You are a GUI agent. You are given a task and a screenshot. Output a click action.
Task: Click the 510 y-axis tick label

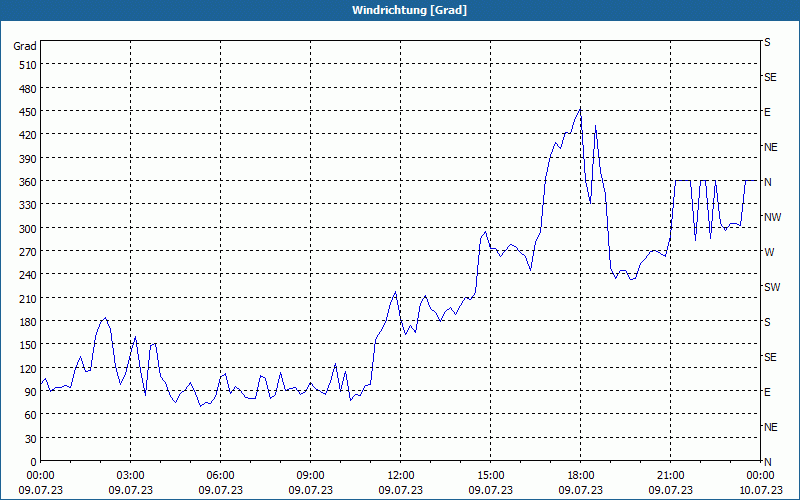click(x=26, y=65)
